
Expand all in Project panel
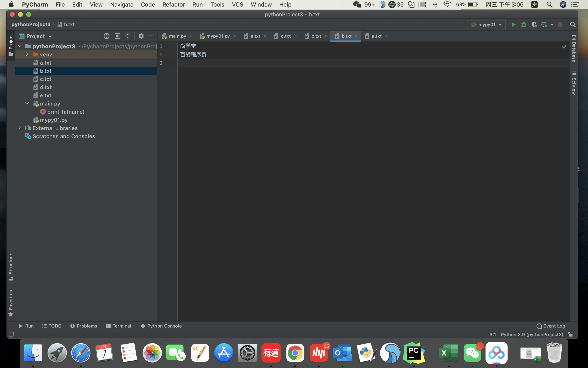coord(117,36)
